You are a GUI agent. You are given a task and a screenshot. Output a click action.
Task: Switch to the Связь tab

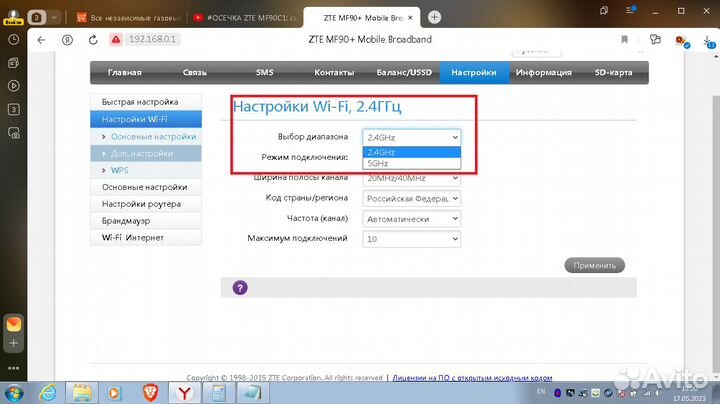194,73
